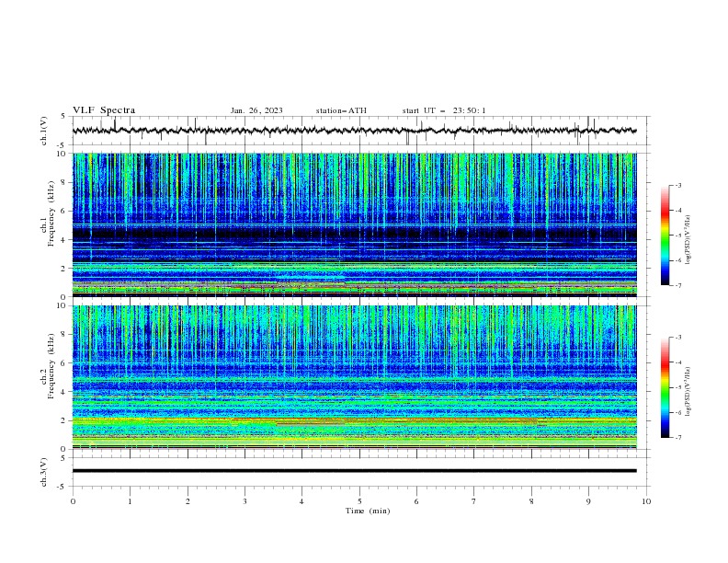Click the 'ch.1(V)' waveform axis label
Viewport: 728px width, 563px height.
[x=44, y=131]
